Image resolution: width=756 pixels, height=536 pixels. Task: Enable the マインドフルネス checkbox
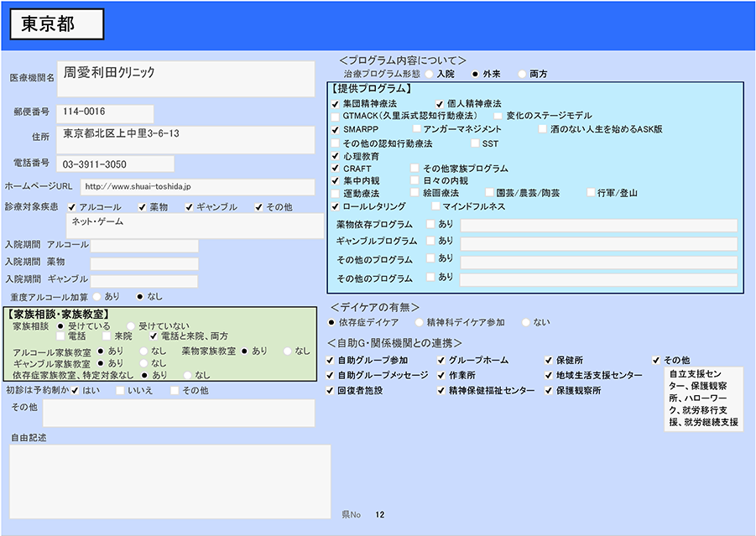pos(436,206)
